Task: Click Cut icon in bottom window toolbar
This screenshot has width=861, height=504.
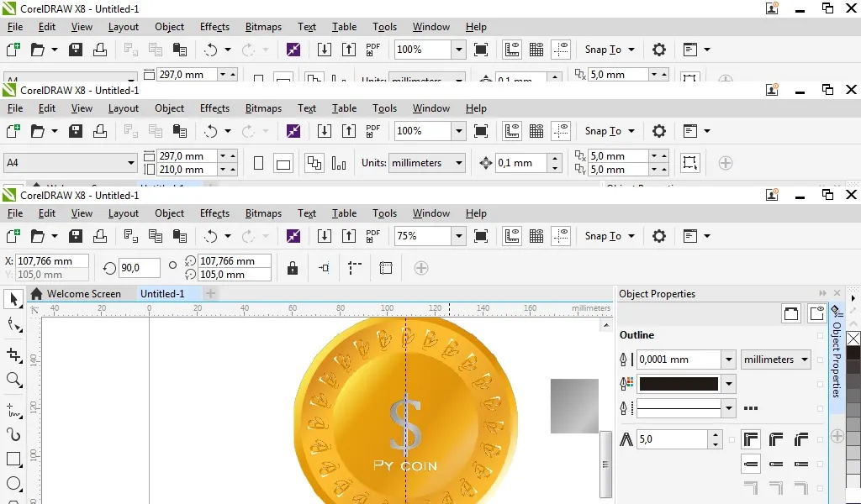Action: (130, 236)
